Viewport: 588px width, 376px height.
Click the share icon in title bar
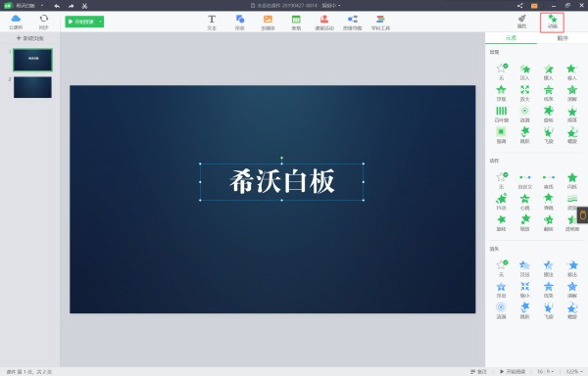pyautogui.click(x=519, y=6)
